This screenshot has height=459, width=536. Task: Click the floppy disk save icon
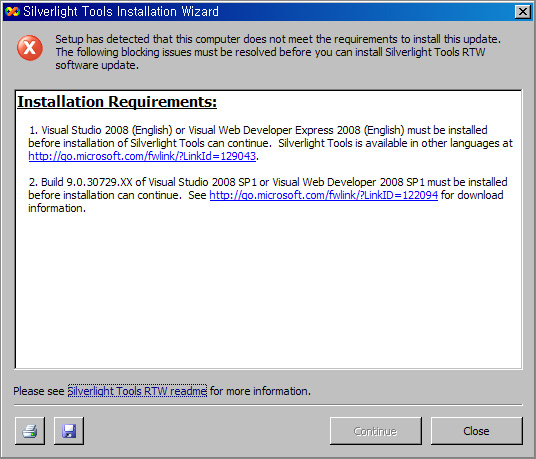[69, 431]
